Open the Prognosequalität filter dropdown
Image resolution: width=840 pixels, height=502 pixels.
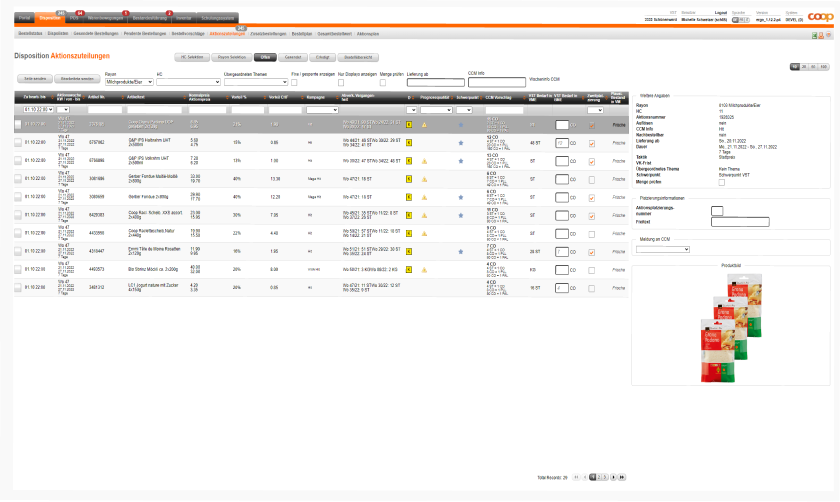(x=436, y=110)
